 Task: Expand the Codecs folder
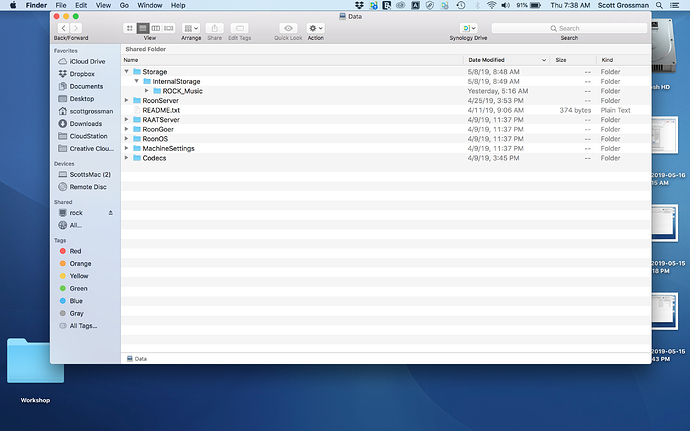[126, 158]
